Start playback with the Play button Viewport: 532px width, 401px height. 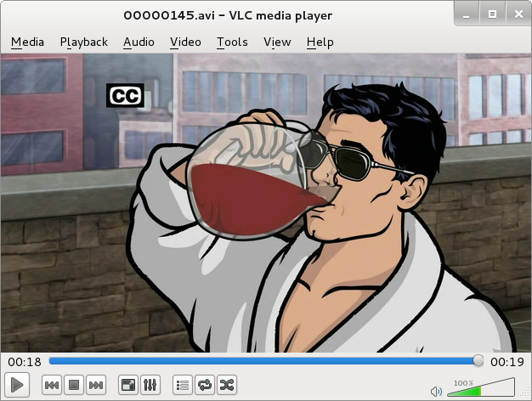tap(17, 385)
